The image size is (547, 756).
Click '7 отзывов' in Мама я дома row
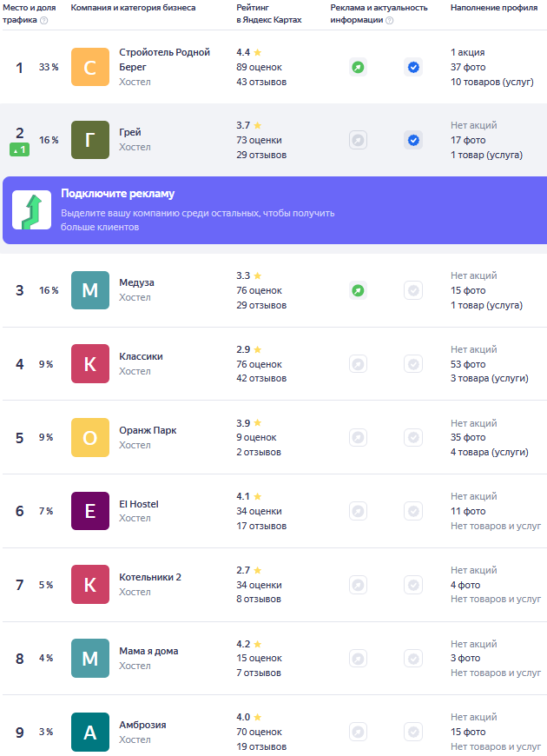259,673
